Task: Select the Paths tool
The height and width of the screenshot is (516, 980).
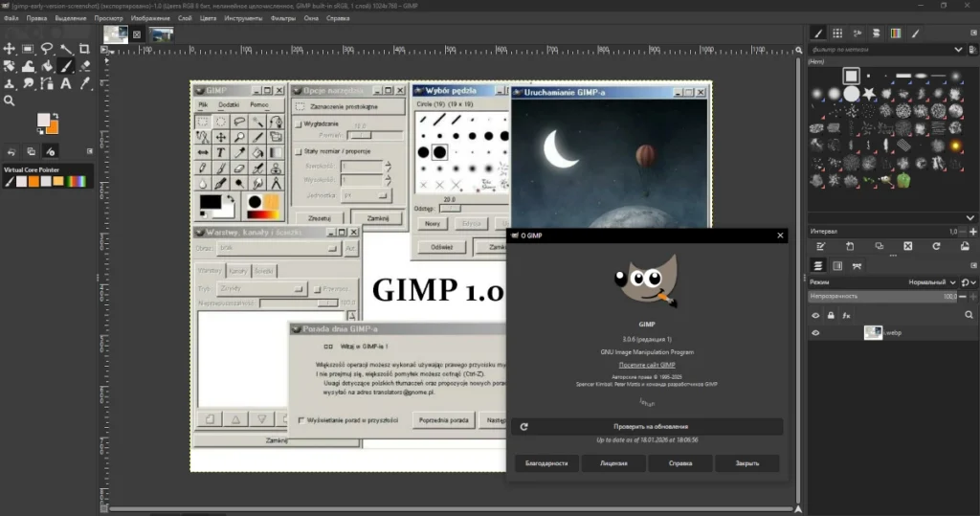Action: tap(47, 84)
